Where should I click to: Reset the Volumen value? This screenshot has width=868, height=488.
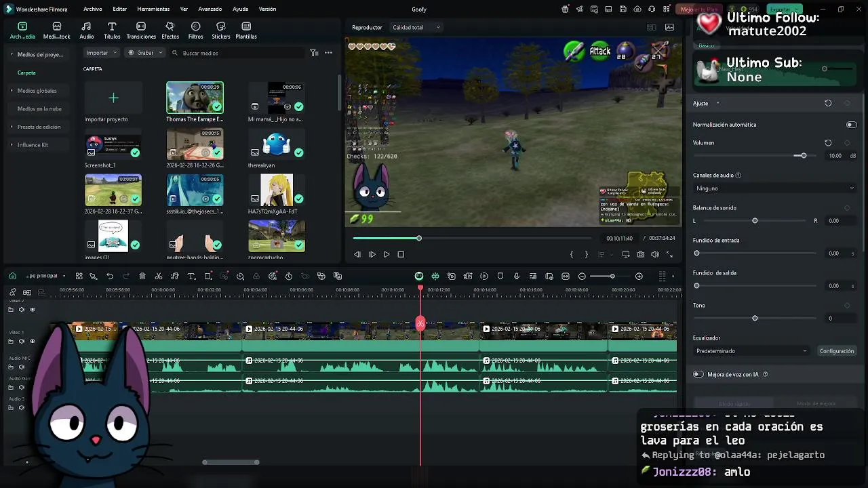click(828, 143)
